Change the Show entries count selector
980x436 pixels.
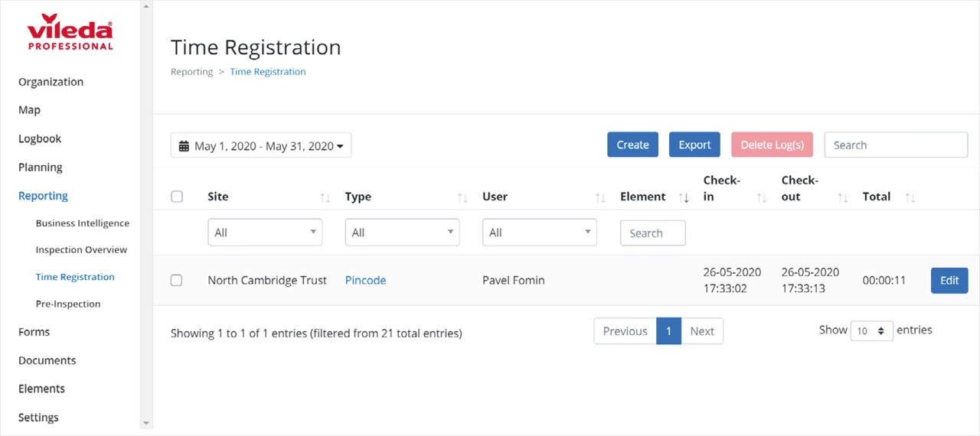click(872, 330)
